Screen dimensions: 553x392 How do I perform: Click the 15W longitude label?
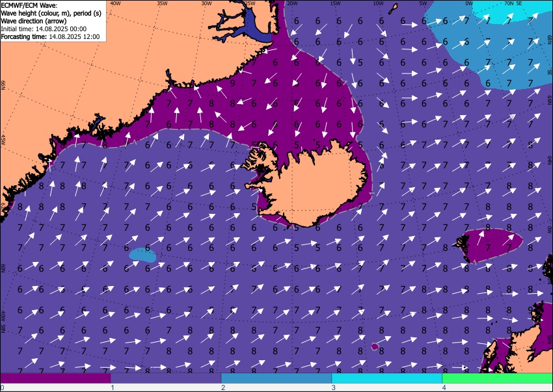click(335, 3)
